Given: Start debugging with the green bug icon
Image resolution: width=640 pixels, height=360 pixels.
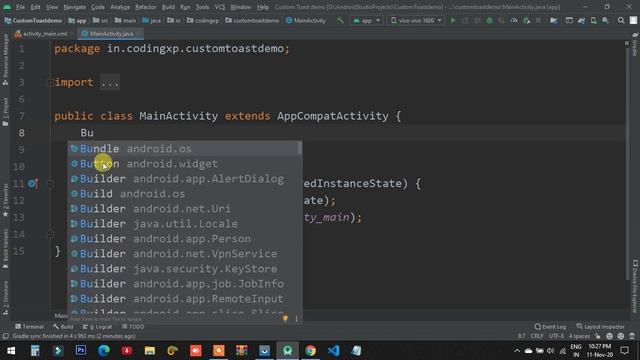Looking at the screenshot, I should (489, 20).
